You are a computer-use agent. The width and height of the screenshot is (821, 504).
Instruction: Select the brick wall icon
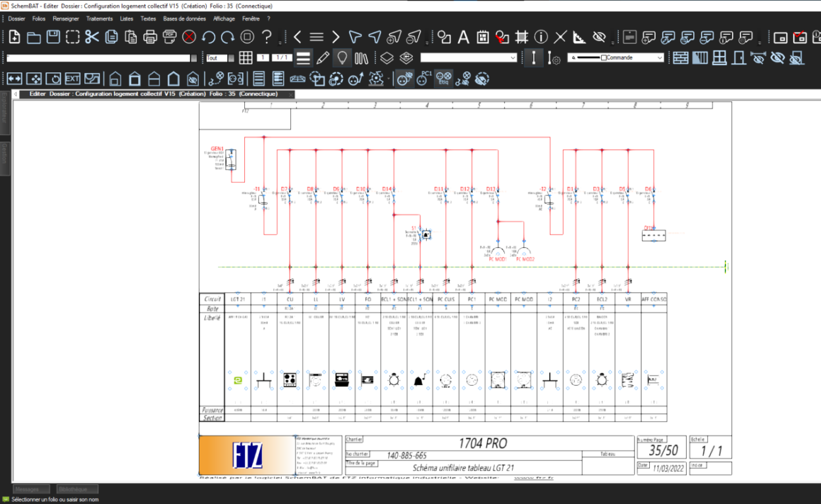[x=681, y=58]
